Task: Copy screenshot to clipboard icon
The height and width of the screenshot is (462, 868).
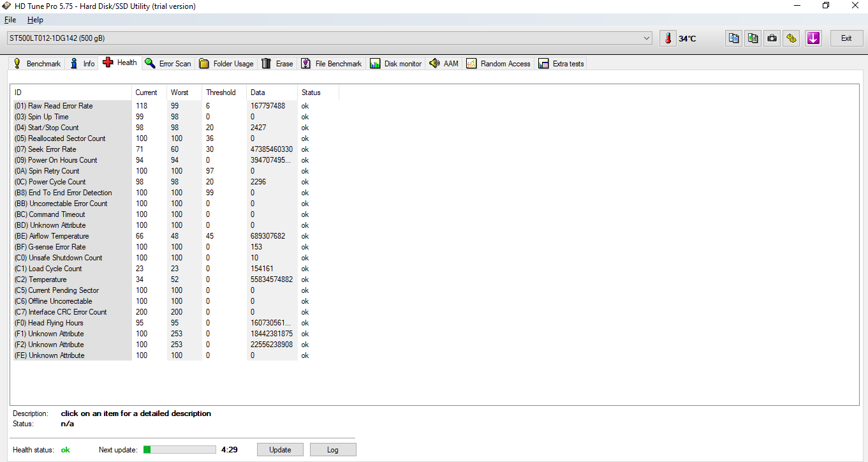Action: pyautogui.click(x=753, y=38)
